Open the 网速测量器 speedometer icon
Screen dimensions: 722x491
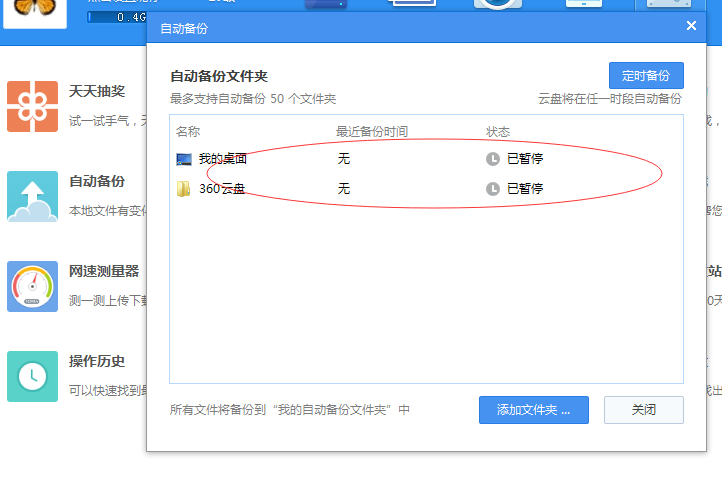[x=32, y=286]
